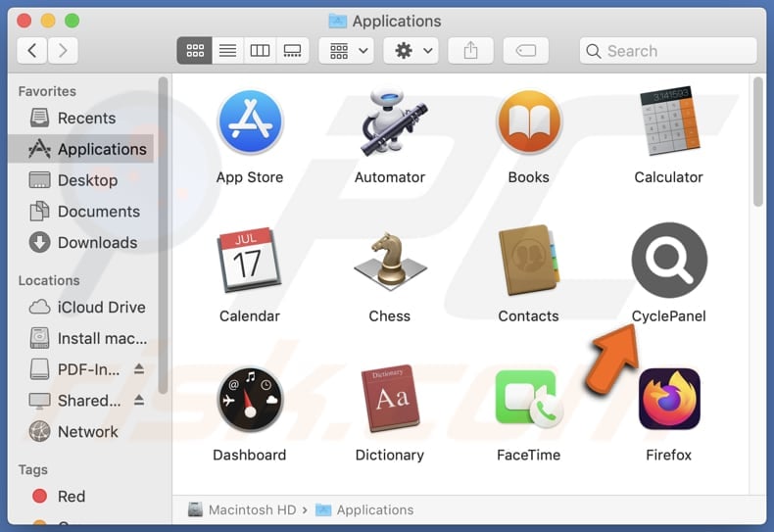Open the Dashboard gauge icon
Image resolution: width=774 pixels, height=532 pixels.
tap(250, 400)
